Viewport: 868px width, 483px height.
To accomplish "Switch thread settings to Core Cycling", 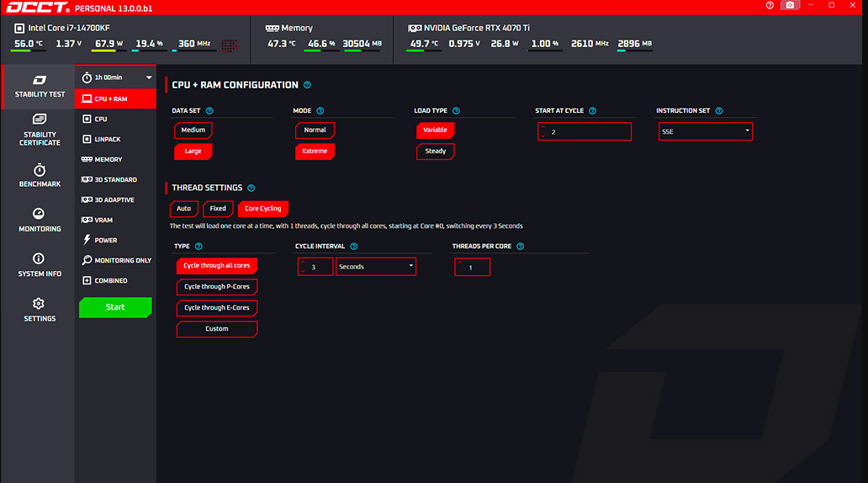I will point(263,209).
